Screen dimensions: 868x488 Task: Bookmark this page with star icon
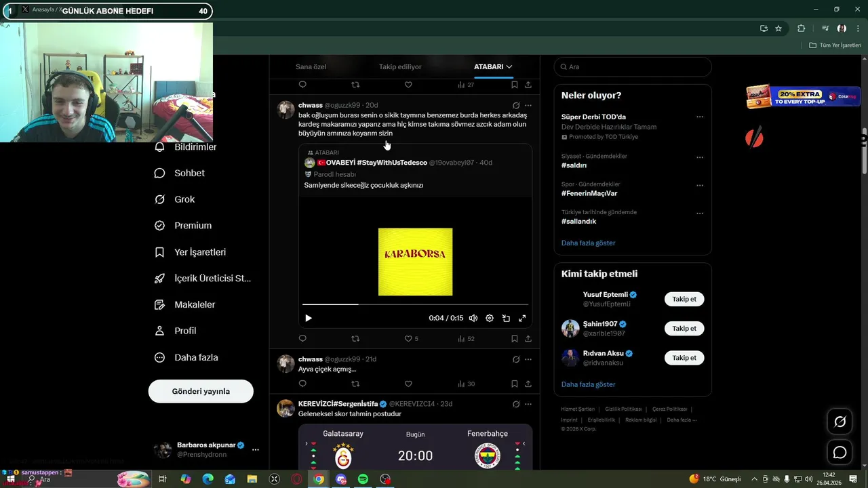click(x=778, y=28)
